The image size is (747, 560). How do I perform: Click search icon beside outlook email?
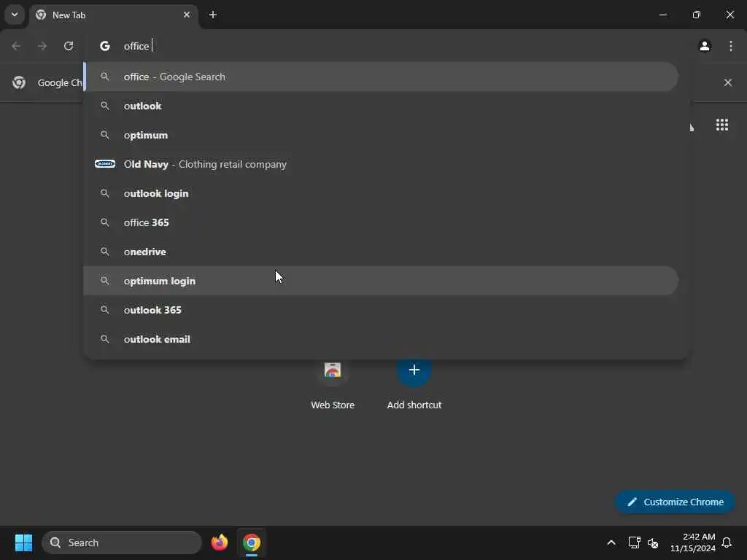point(105,339)
